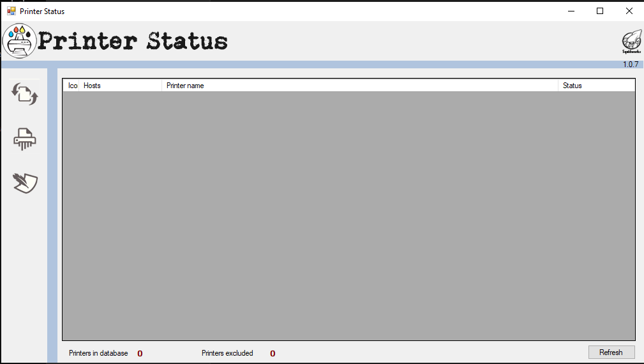
Task: Click the Status column header
Action: 595,86
